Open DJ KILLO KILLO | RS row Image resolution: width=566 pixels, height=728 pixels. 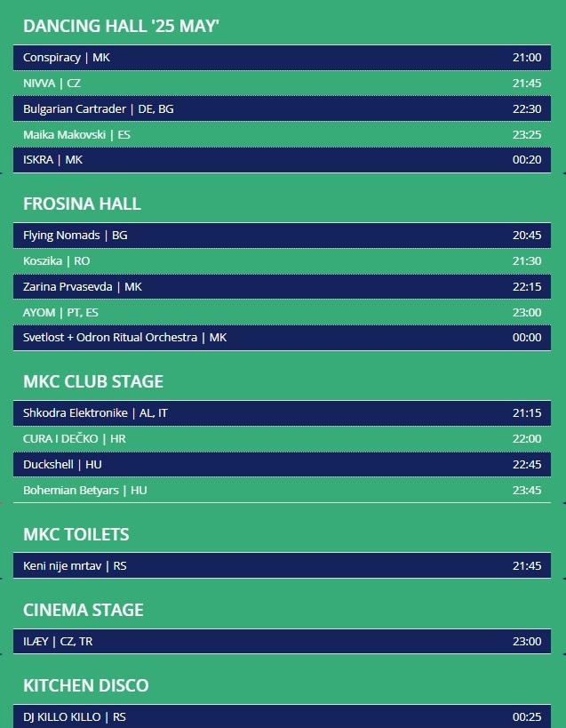(x=282, y=716)
